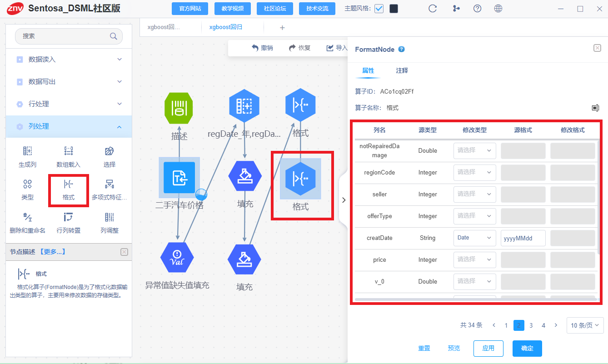Open 修改类型 dropdown for seller
608x364 pixels.
(475, 194)
